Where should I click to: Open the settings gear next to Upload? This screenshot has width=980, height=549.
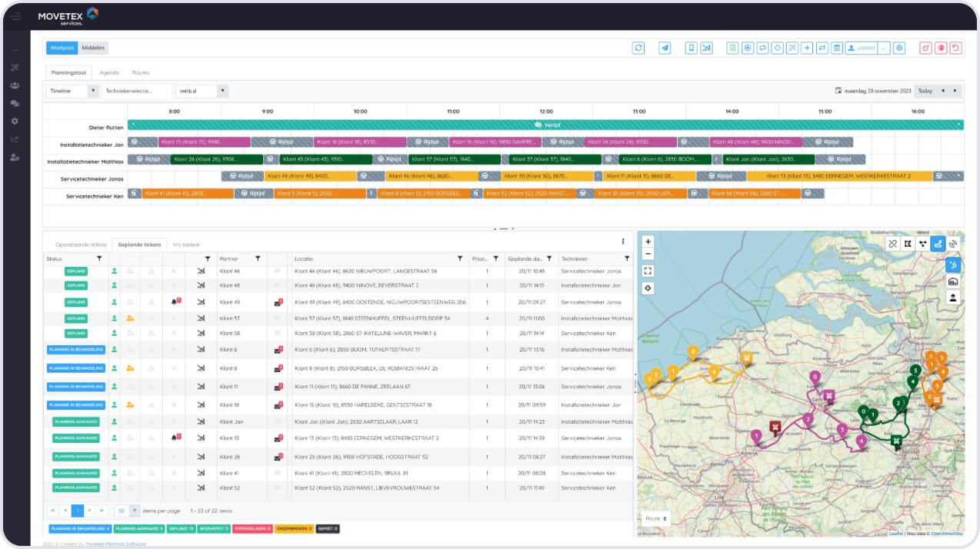pyautogui.click(x=899, y=48)
